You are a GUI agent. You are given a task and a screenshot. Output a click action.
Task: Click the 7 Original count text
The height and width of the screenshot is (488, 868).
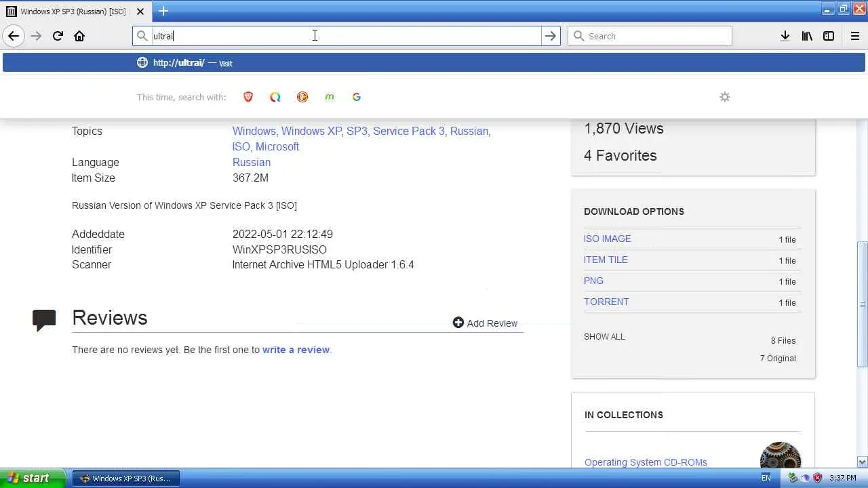pos(778,359)
